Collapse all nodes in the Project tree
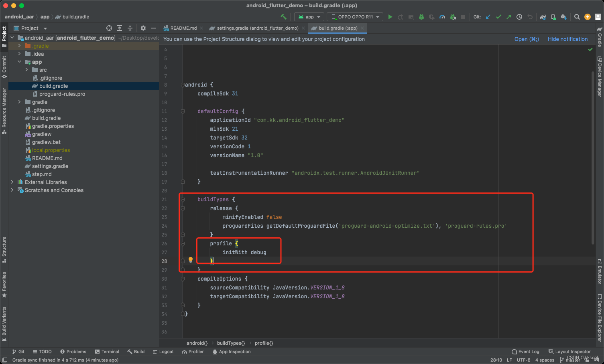The width and height of the screenshot is (604, 364). coord(130,28)
